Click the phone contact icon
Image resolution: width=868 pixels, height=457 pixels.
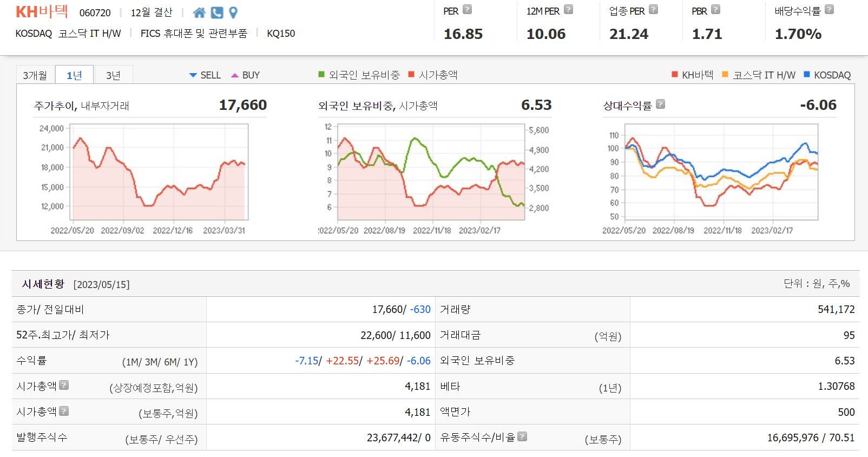pyautogui.click(x=217, y=12)
